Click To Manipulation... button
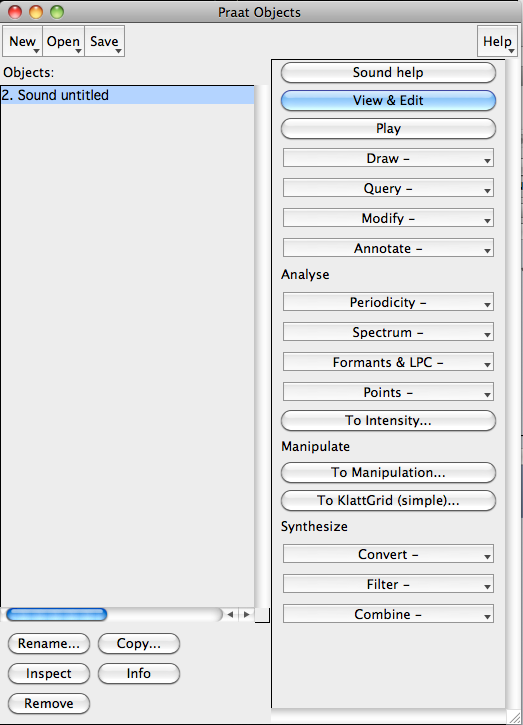The height and width of the screenshot is (725, 523). (388, 473)
